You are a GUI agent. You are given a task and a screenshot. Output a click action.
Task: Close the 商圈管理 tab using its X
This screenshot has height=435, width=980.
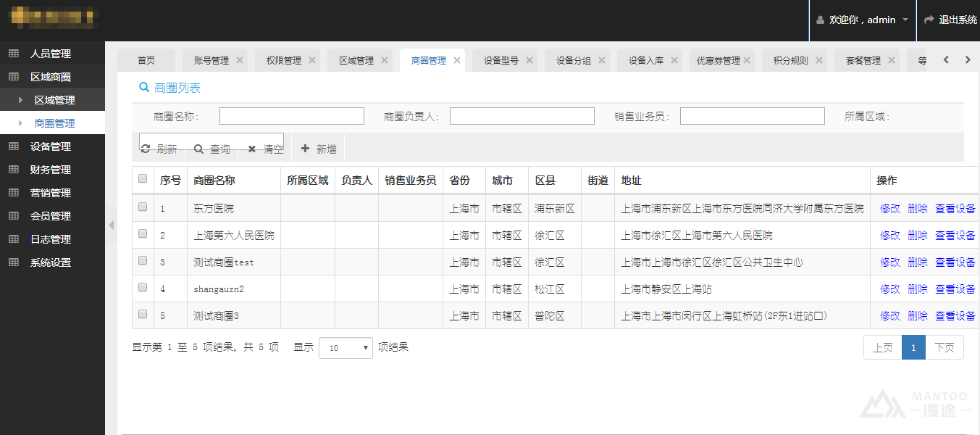[457, 60]
